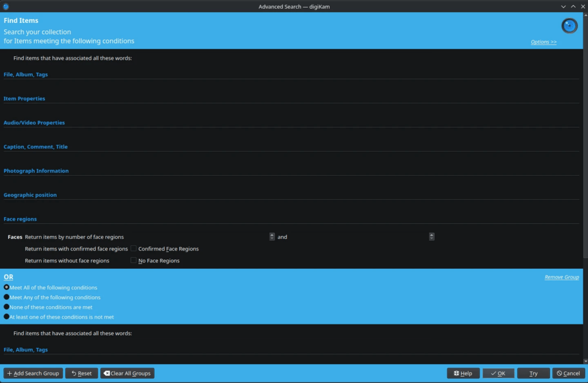Click the vertical scrollbar of the search panel
This screenshot has height=383, width=588.
point(585,137)
